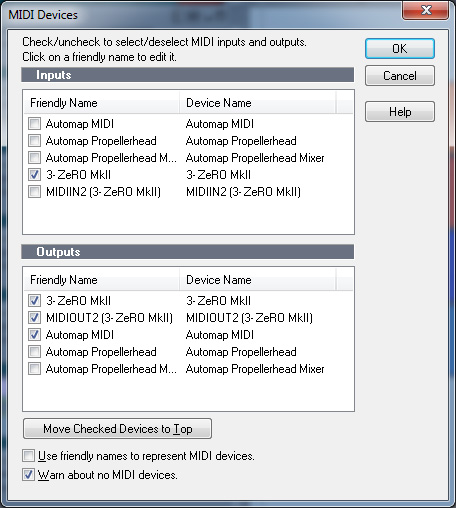Edit the MIDIOUT2 (3- ZeRO MkII) friendly name
The width and height of the screenshot is (456, 508).
109,318
